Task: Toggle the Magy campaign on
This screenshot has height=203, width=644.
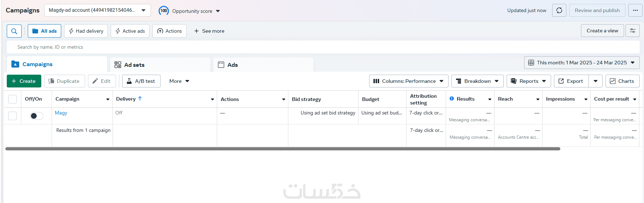Action: click(36, 116)
